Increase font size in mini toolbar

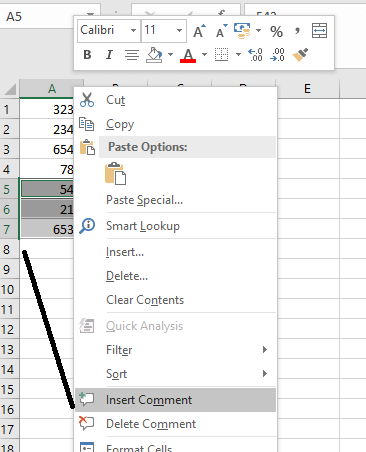click(199, 31)
